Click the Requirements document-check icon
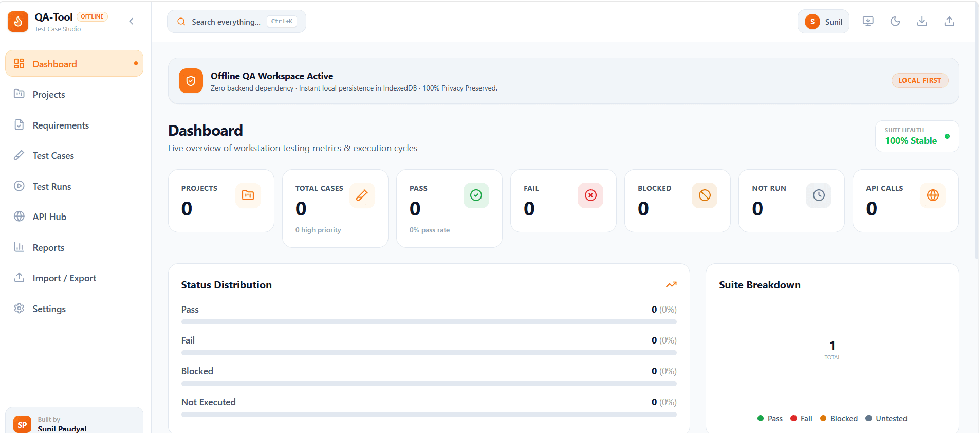Viewport: 980px width, 433px height. (x=19, y=124)
